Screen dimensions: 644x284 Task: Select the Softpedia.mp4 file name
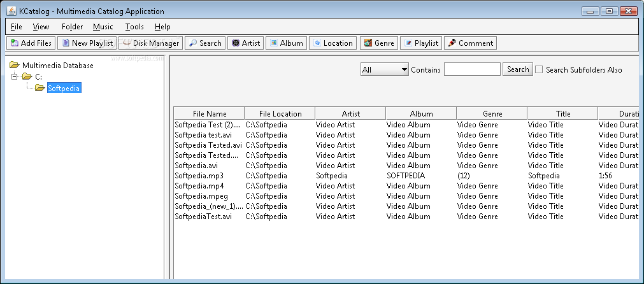tap(199, 186)
